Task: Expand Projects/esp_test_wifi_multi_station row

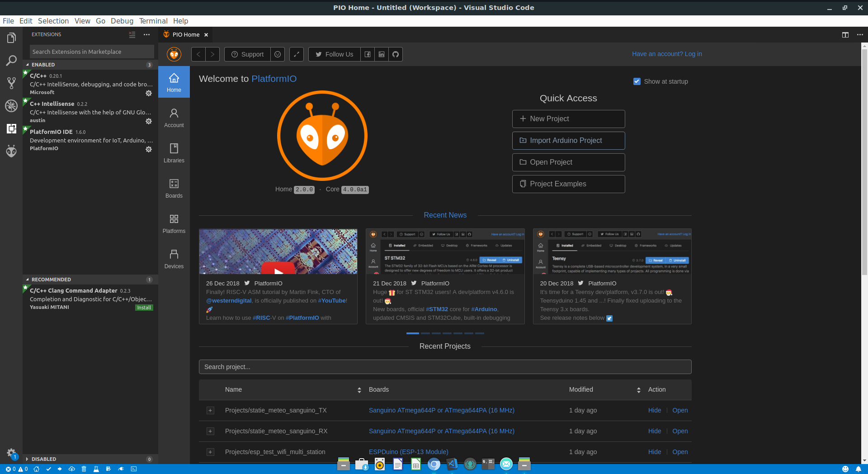Action: 210,452
